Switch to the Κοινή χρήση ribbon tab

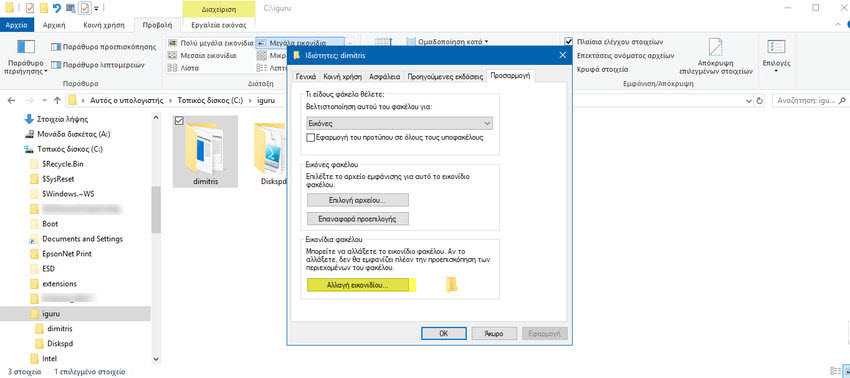[x=104, y=25]
